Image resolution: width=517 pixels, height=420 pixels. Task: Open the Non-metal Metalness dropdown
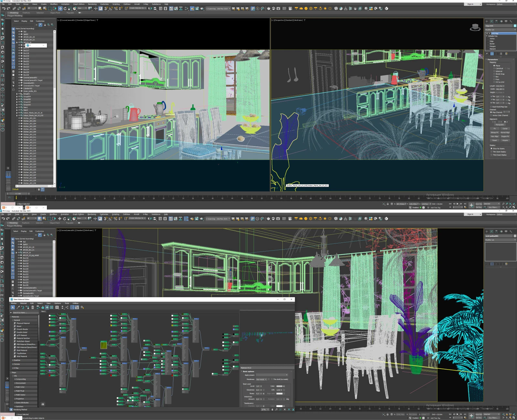click(261, 379)
